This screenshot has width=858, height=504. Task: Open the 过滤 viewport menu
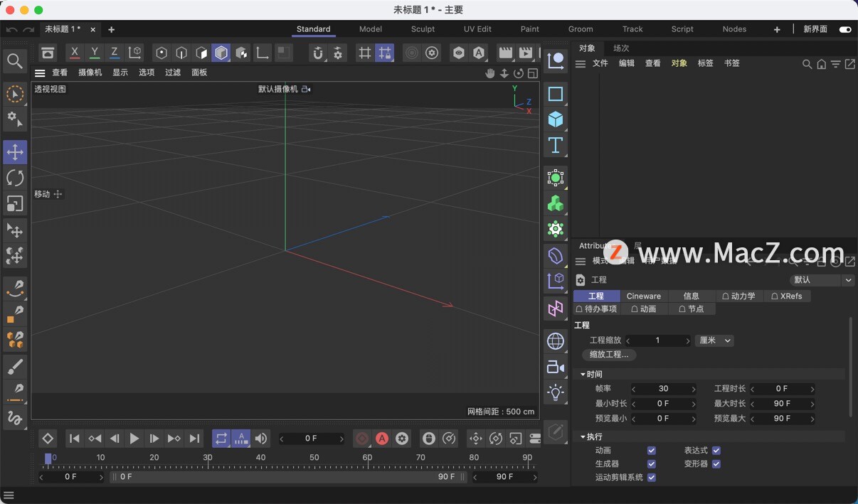[173, 73]
